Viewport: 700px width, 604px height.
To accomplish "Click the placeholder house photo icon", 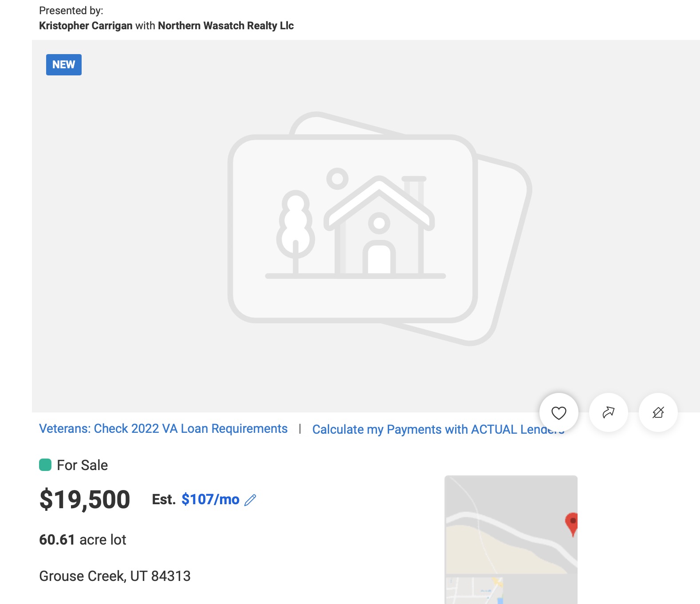I will (x=379, y=228).
